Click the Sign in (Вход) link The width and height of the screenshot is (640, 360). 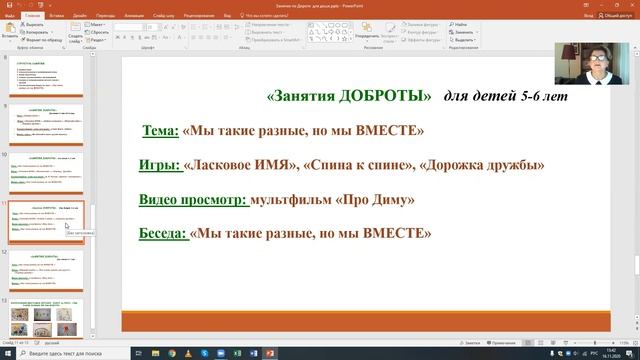[x=588, y=16]
